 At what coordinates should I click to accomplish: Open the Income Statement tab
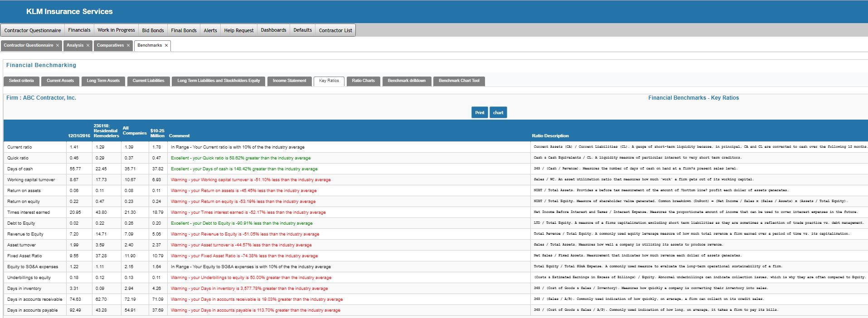coord(289,81)
